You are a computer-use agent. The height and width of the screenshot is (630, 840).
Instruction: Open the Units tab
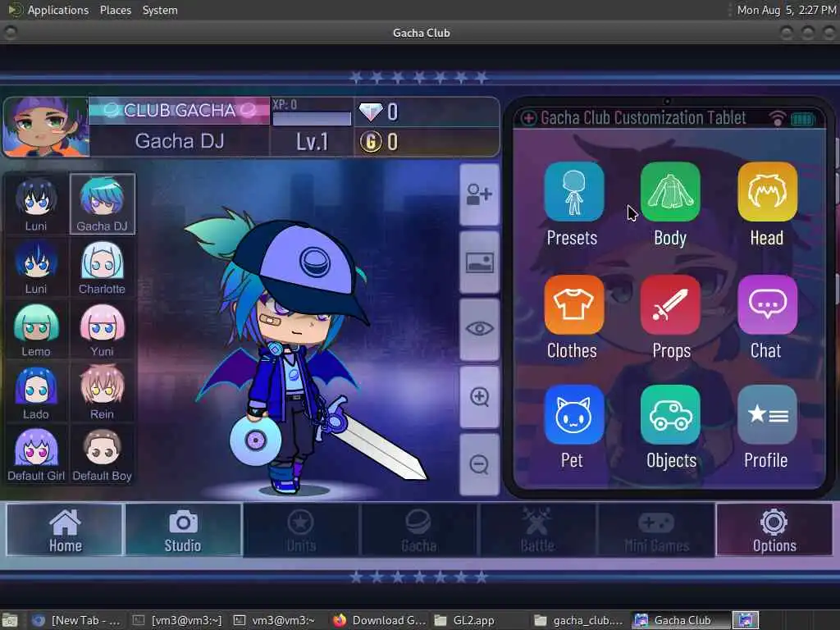click(301, 529)
